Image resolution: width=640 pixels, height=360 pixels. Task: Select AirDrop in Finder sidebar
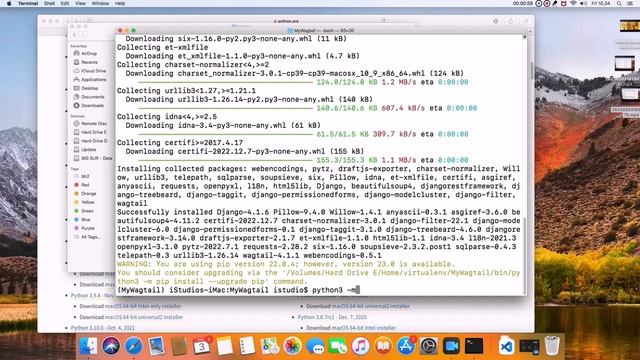point(89,53)
